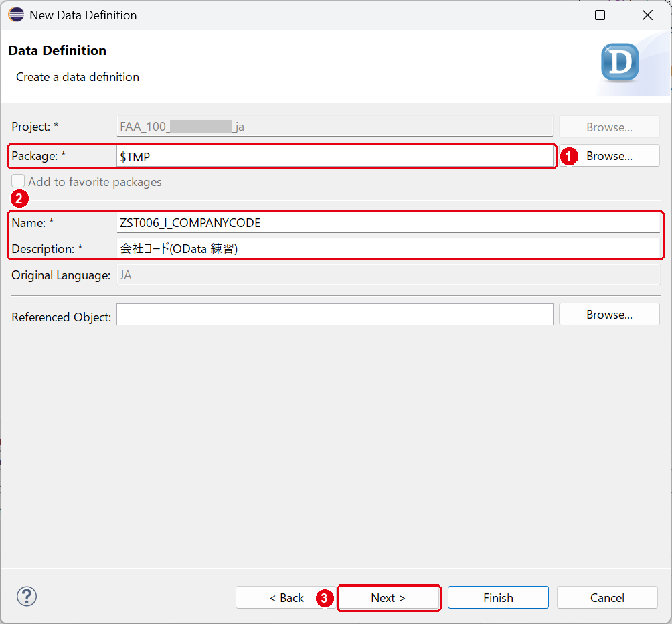Click the Data Definition wizard D icon

[620, 62]
